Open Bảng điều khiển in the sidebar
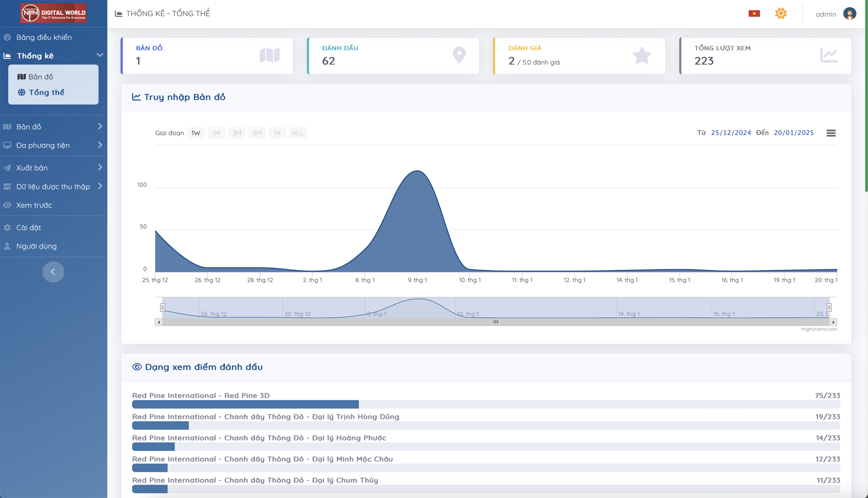The image size is (868, 498). (x=44, y=37)
